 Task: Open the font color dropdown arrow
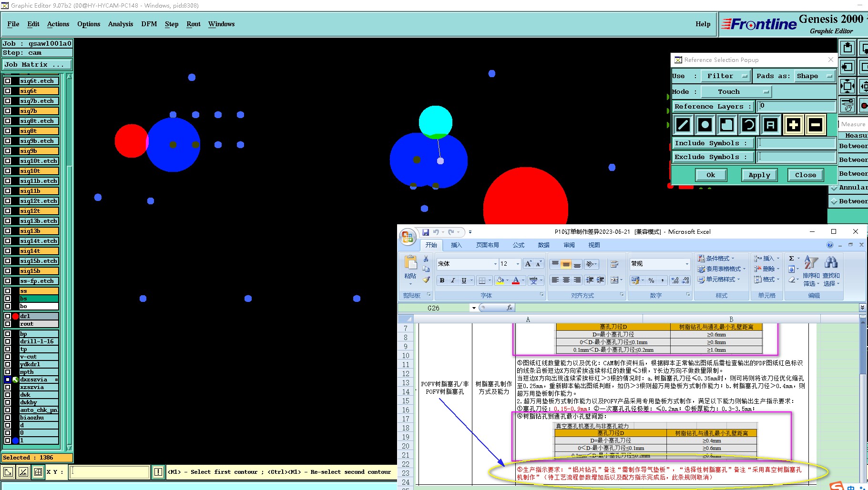(x=523, y=280)
